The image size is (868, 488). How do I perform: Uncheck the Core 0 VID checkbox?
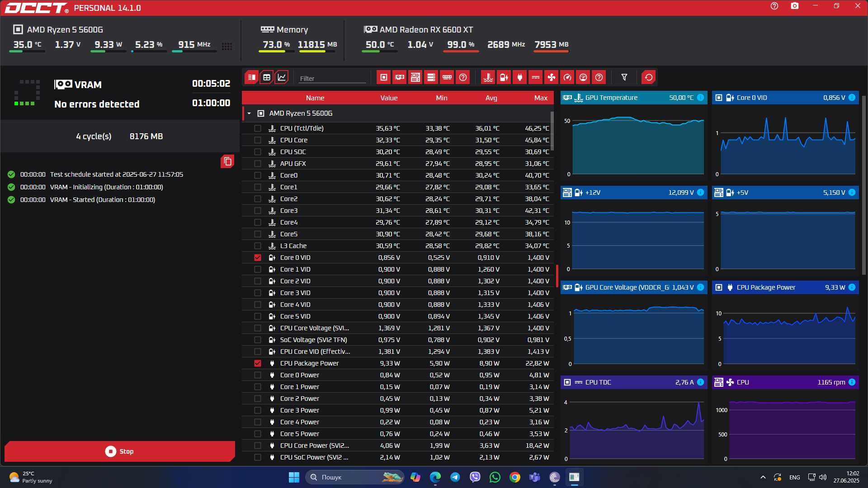point(258,258)
